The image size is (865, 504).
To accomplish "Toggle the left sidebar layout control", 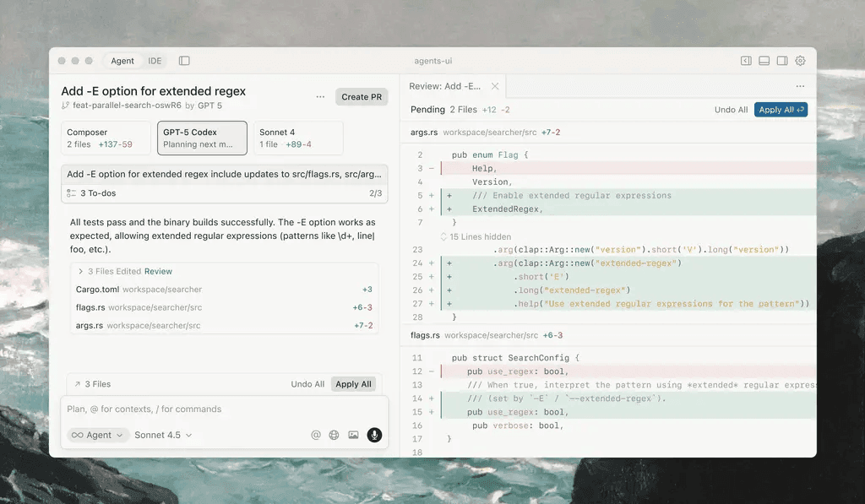I will click(745, 61).
